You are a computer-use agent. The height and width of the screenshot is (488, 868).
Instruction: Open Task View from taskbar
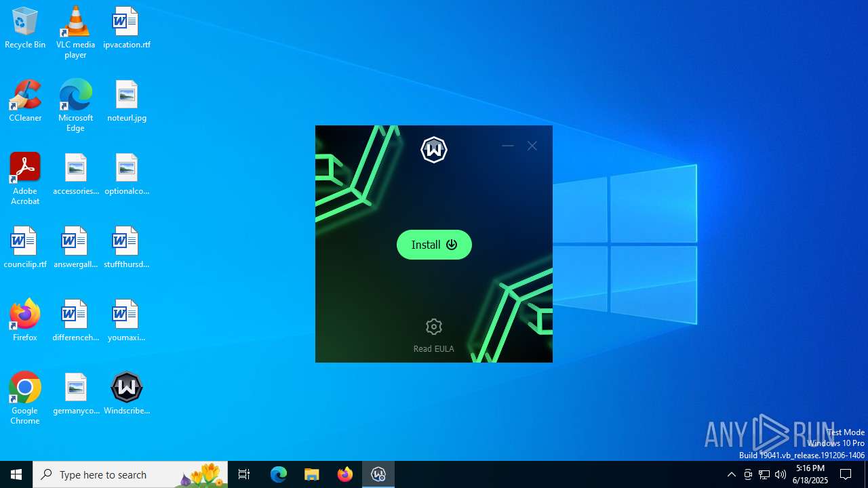pos(244,474)
